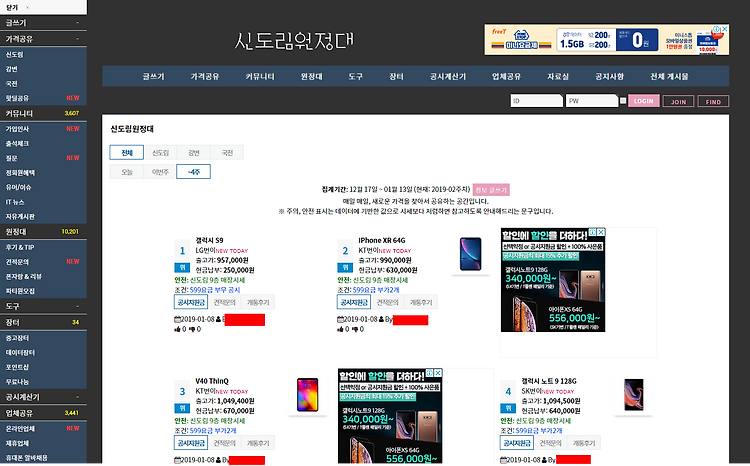Screen dimensions: 750x466
Task: Thumbs-up the 갤럭시 S9 listing
Action: 177,329
